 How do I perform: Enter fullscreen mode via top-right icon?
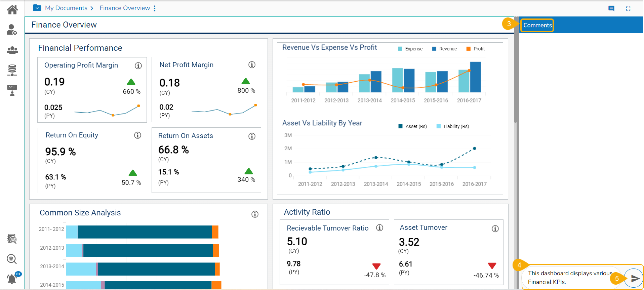(628, 8)
